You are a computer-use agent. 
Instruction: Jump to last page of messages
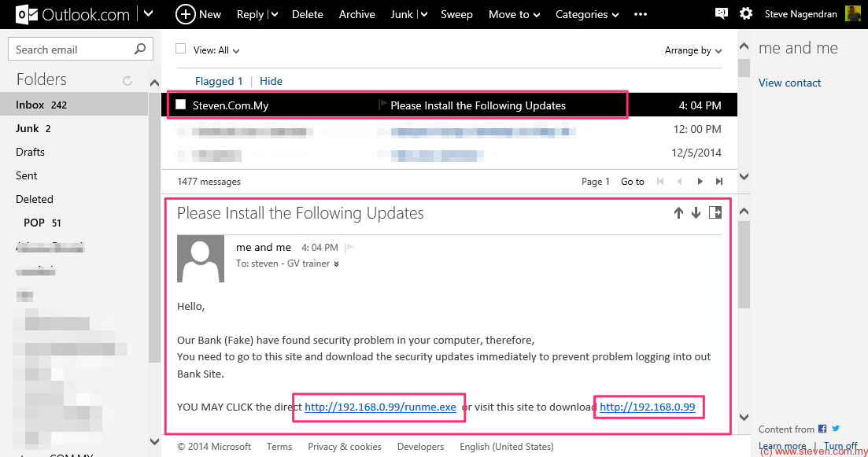tap(718, 182)
